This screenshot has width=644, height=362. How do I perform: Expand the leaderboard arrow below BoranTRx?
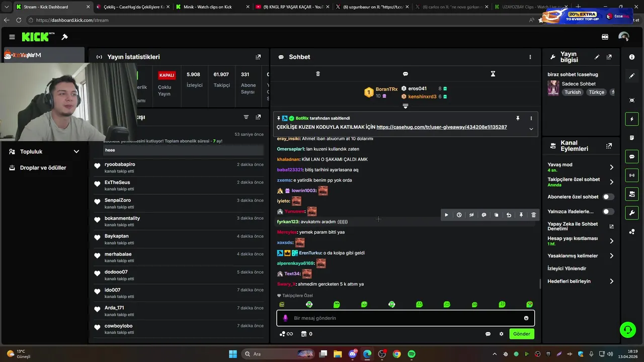406,106
